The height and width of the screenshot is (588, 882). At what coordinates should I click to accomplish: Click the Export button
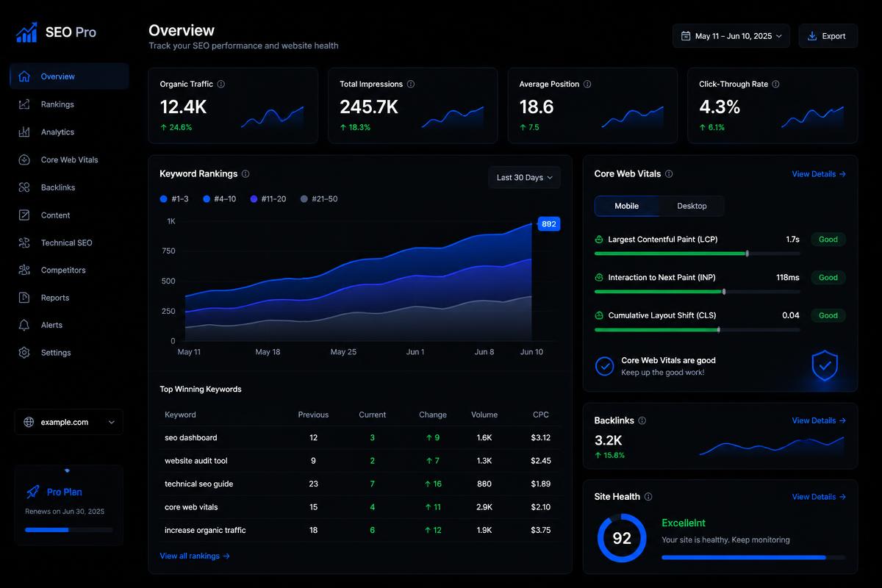tap(828, 36)
